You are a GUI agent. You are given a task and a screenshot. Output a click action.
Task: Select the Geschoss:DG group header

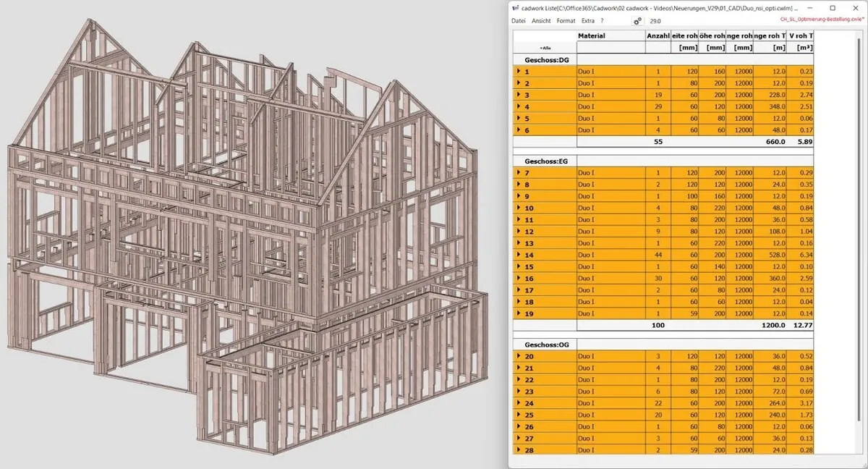point(545,60)
